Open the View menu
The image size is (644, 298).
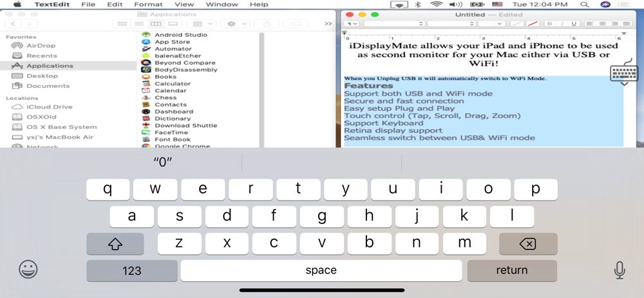point(184,5)
